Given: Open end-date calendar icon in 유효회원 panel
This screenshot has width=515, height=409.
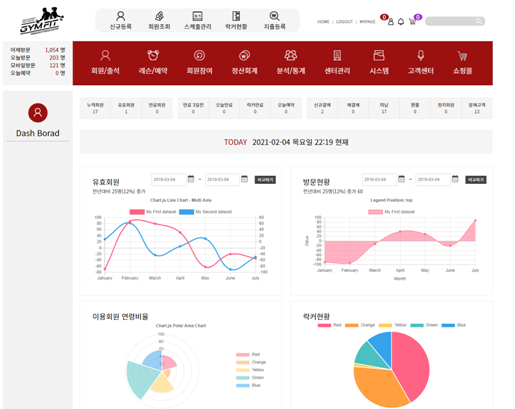Looking at the screenshot, I should (244, 179).
